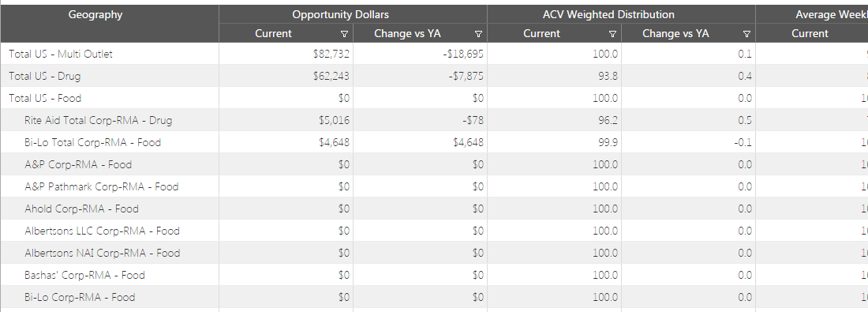
Task: Select the Total US - Food row
Action: click(434, 98)
